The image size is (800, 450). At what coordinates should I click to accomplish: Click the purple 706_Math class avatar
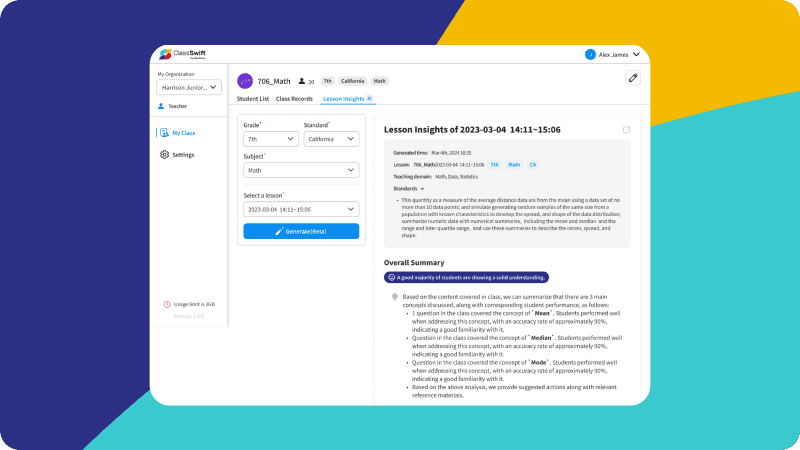[x=245, y=81]
